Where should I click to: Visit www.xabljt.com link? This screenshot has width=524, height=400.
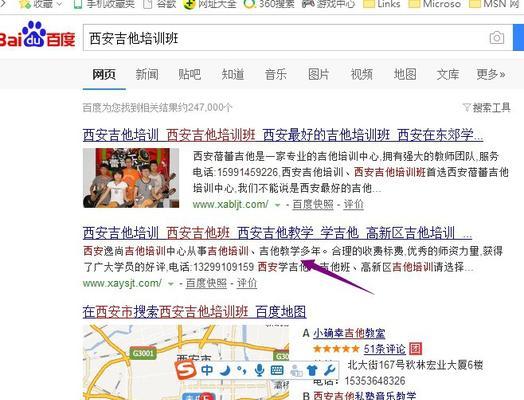tap(231, 204)
